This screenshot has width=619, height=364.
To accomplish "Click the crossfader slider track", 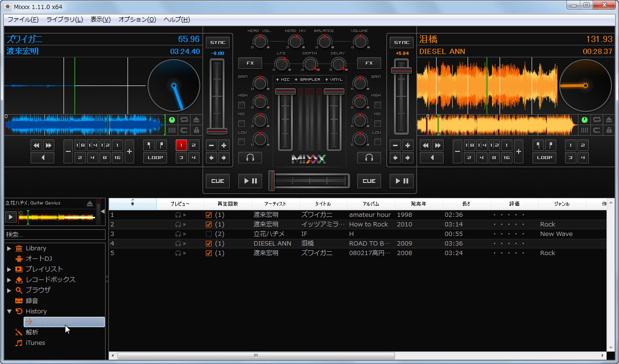I will 310,181.
